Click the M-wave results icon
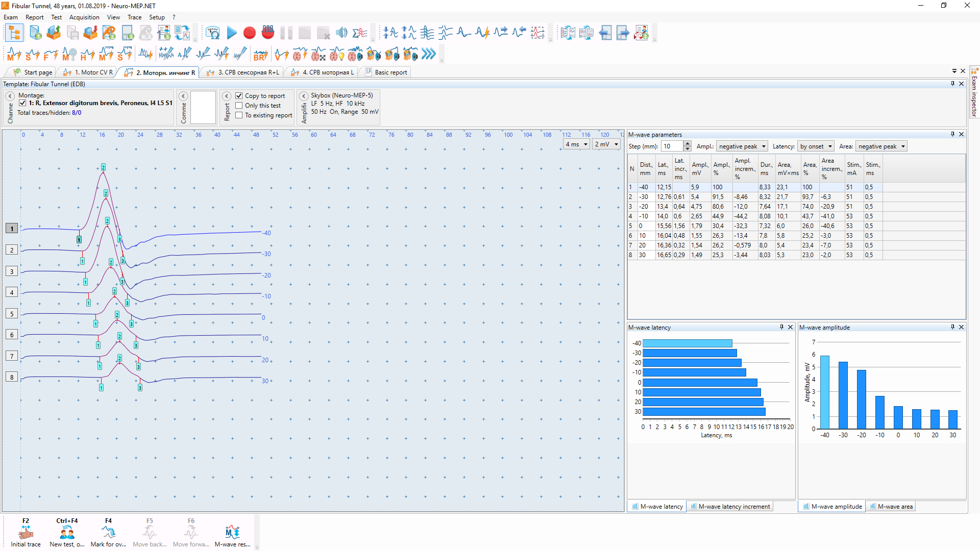Image resolution: width=980 pixels, height=551 pixels. point(232,533)
